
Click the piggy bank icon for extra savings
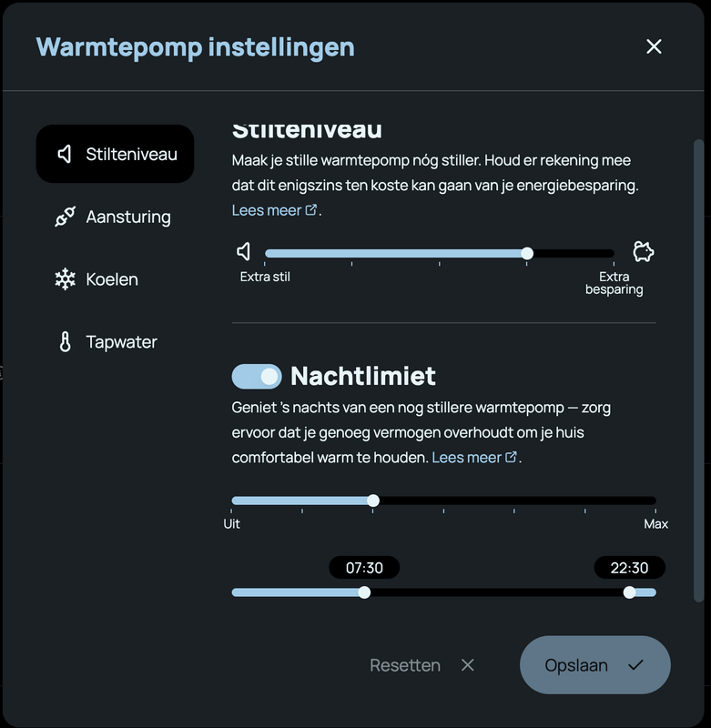(644, 252)
